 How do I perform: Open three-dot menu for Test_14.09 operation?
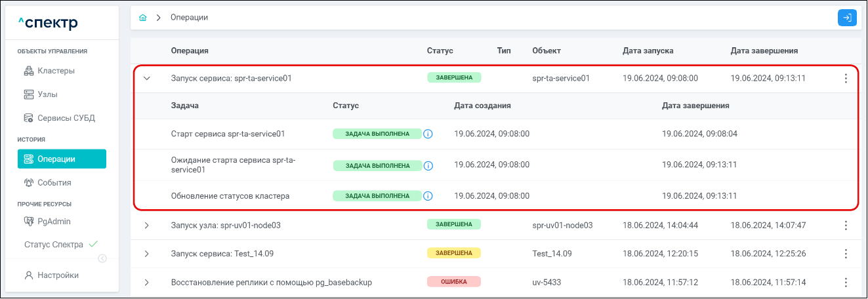846,254
